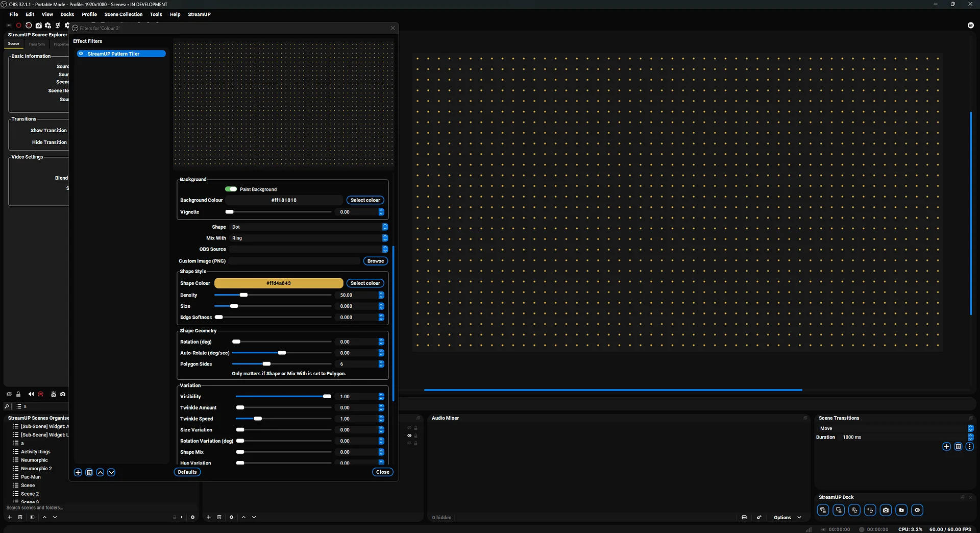Click the StreamUP logo icon at top right
Screen dimensions: 980x533
tap(971, 25)
